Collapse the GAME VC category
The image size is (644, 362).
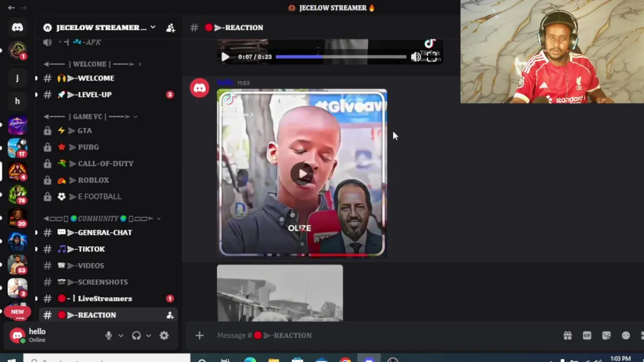[x=91, y=116]
